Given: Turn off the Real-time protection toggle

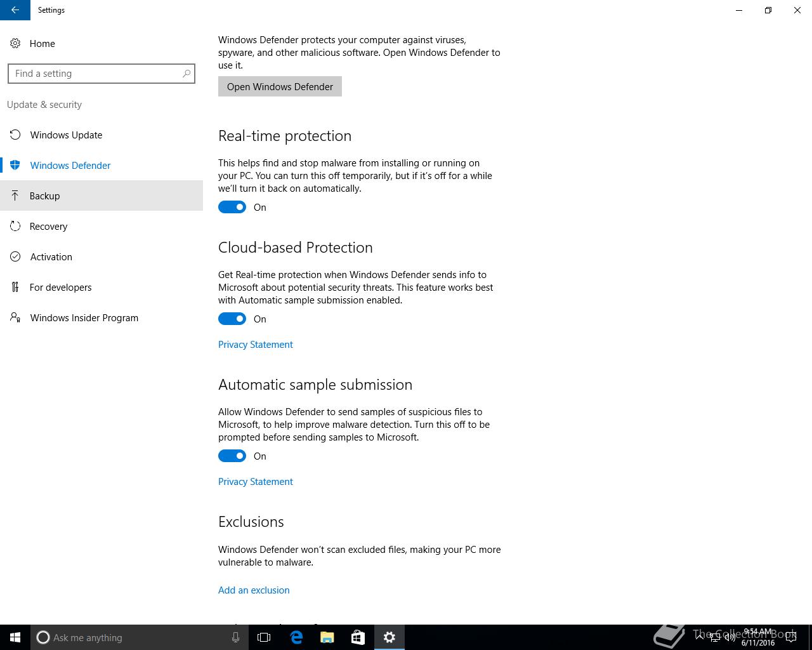Looking at the screenshot, I should (x=232, y=207).
